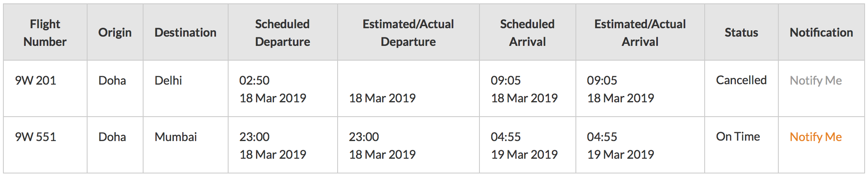This screenshot has height=176, width=868.
Task: Select the Origin column header
Action: pyautogui.click(x=115, y=32)
